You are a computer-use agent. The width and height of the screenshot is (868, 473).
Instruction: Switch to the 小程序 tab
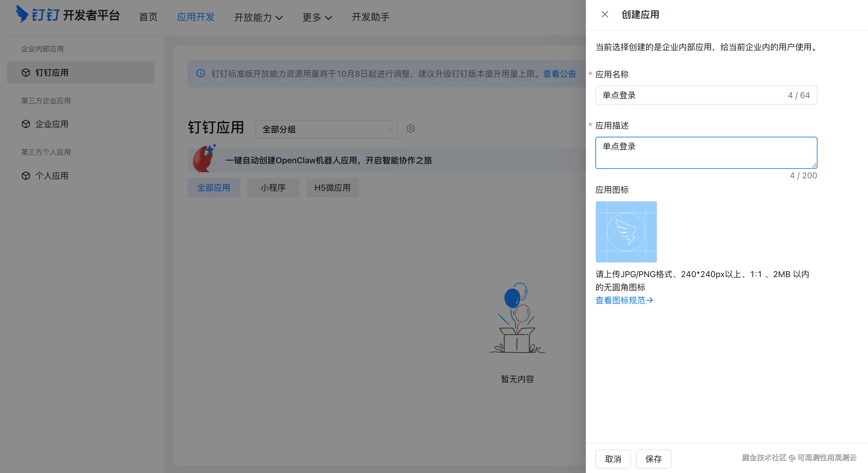point(273,188)
